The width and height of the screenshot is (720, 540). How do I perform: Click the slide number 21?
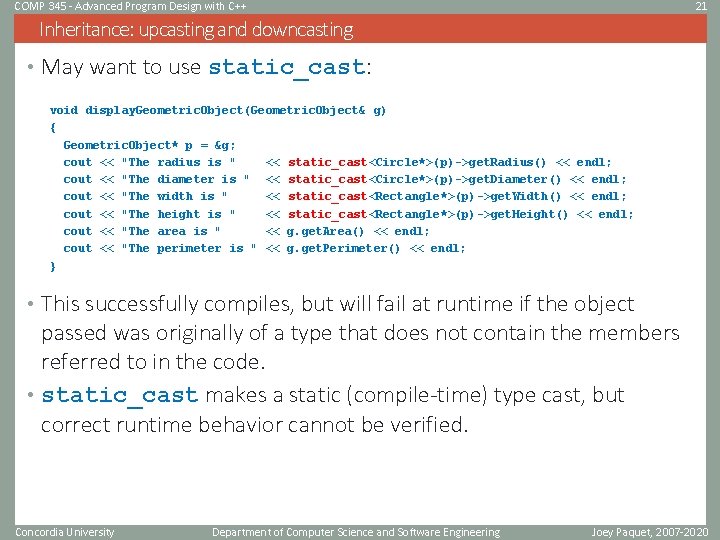pos(701,6)
